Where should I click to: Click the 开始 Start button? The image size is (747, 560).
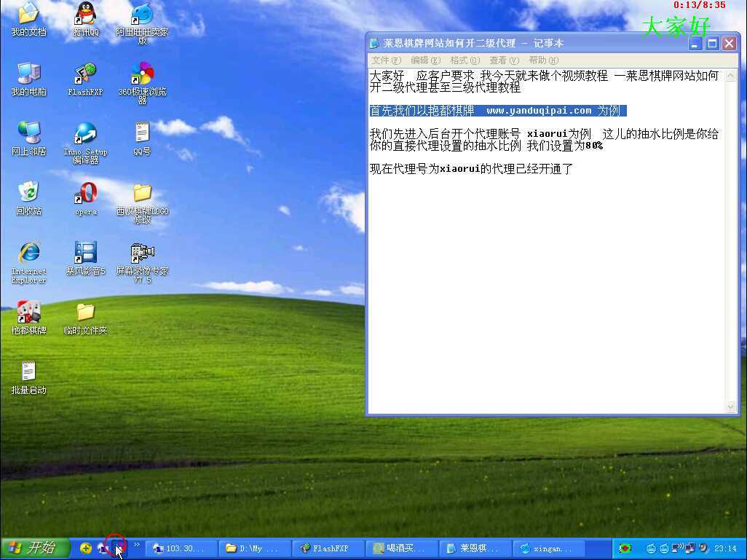tap(36, 548)
